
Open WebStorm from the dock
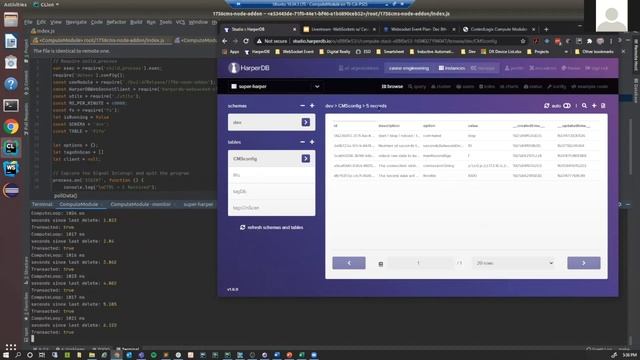tap(11, 169)
